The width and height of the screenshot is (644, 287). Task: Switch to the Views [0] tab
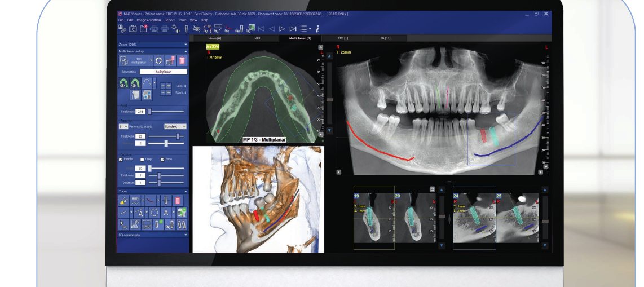[x=215, y=38]
